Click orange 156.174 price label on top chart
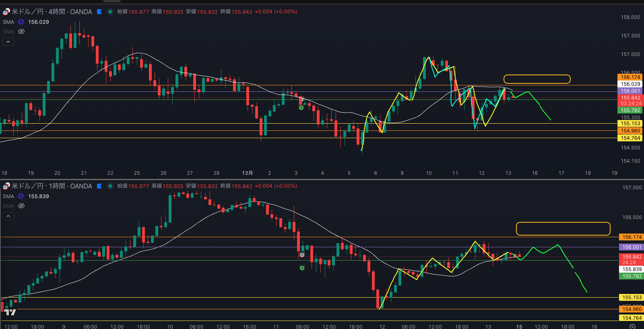Viewport: 644px width, 329px height. (630, 77)
